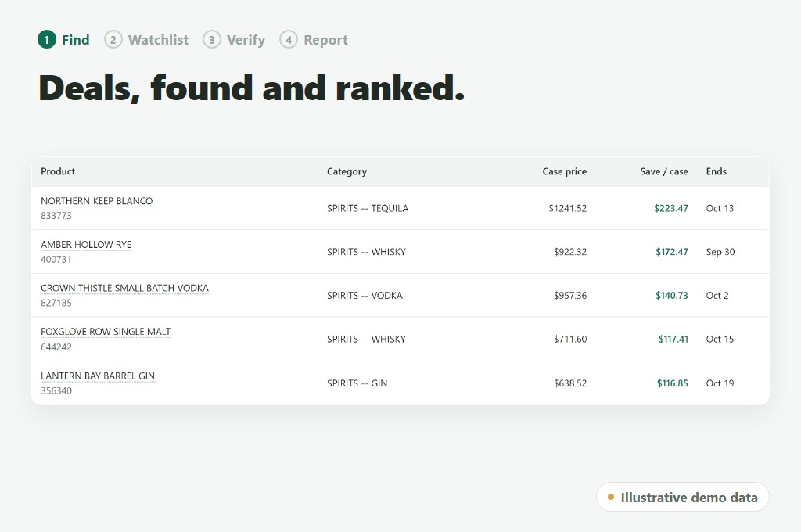
Task: Click case price $638.52
Action: coord(570,383)
